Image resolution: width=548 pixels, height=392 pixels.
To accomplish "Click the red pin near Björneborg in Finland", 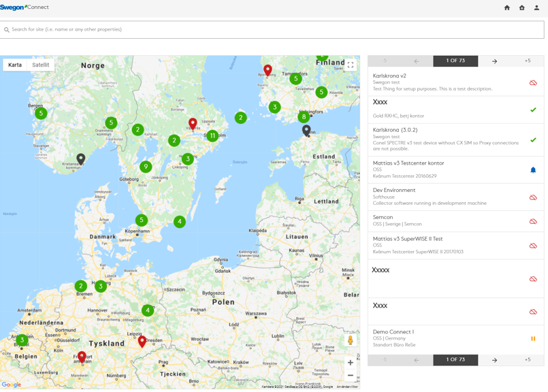I will click(268, 70).
